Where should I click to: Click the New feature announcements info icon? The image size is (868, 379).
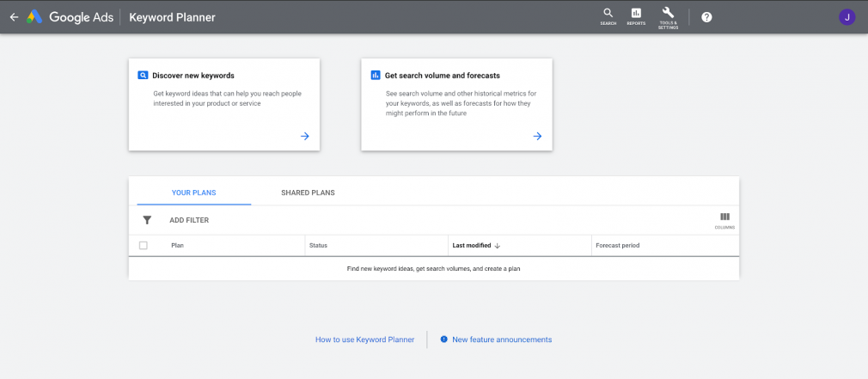[443, 339]
